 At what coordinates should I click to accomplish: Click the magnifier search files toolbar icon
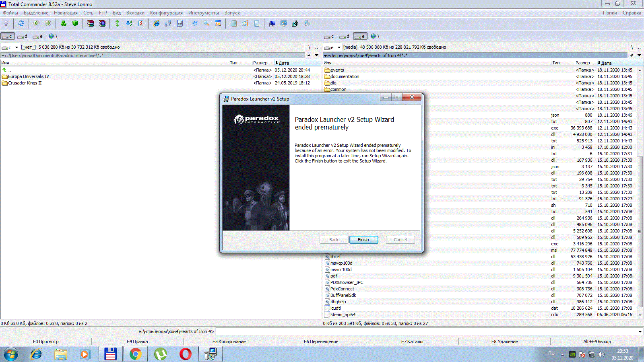pos(206,23)
